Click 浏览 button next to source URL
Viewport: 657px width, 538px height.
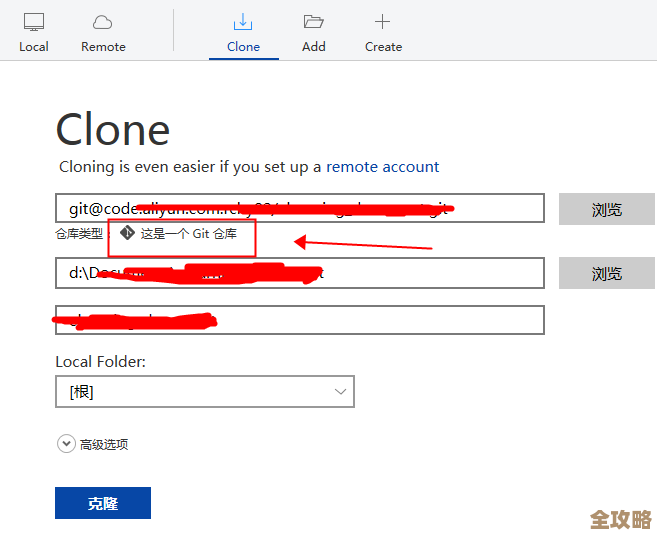[x=606, y=209]
